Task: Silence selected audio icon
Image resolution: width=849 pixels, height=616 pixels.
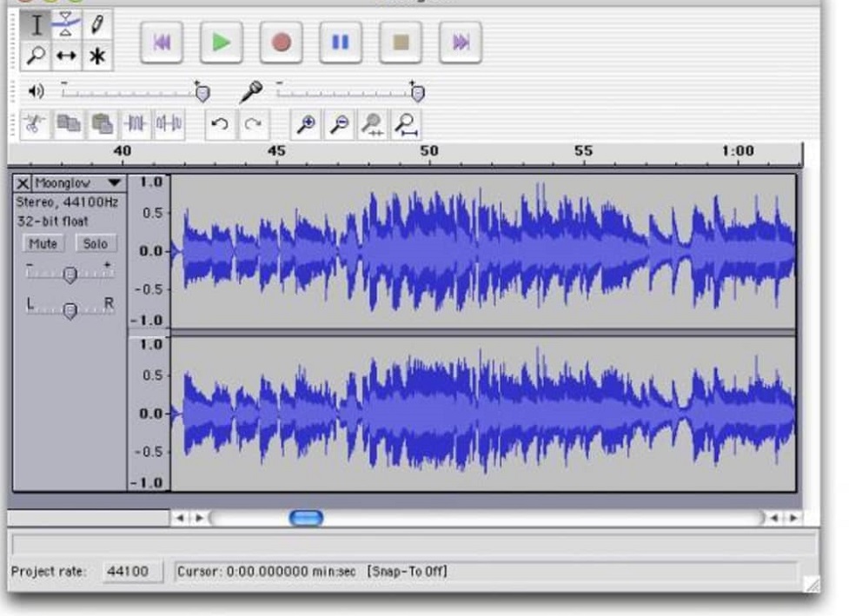Action: click(169, 124)
